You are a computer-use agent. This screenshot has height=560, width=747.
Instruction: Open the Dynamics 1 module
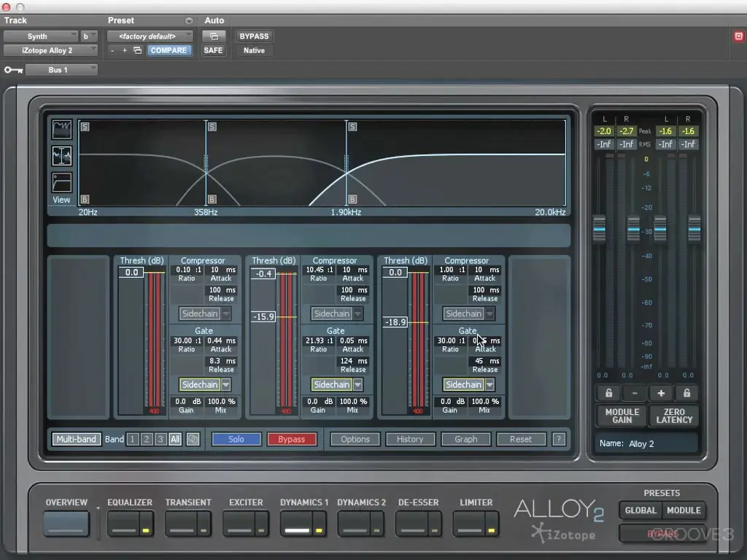coord(298,524)
